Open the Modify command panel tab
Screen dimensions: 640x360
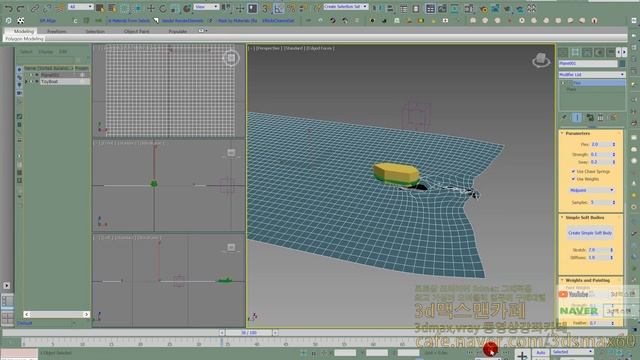(x=575, y=52)
